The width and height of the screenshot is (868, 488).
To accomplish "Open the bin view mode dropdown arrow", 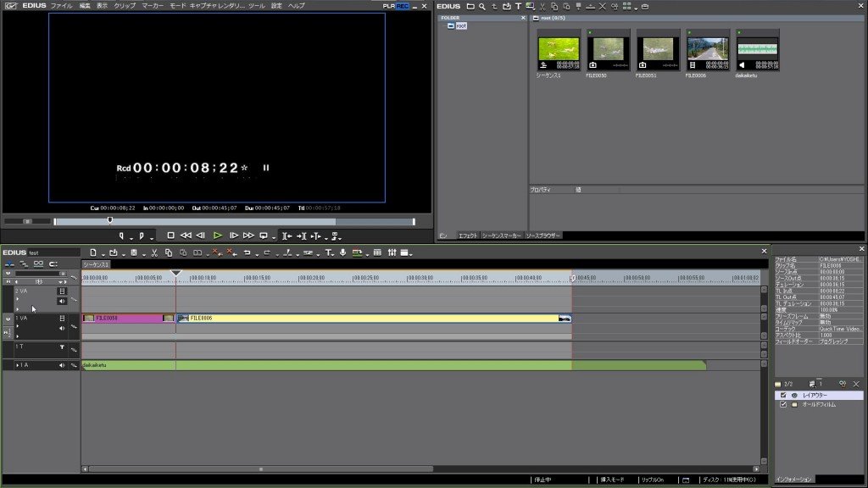I will pos(636,8).
